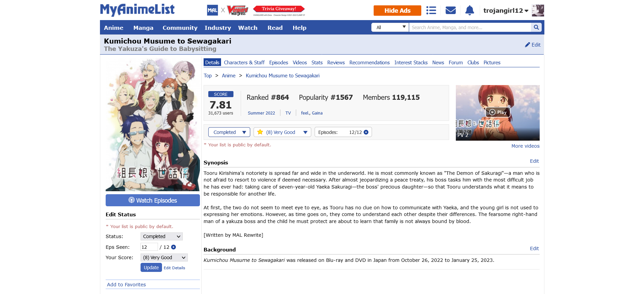Click the Top breadcrumb link
The width and height of the screenshot is (644, 294).
(208, 76)
